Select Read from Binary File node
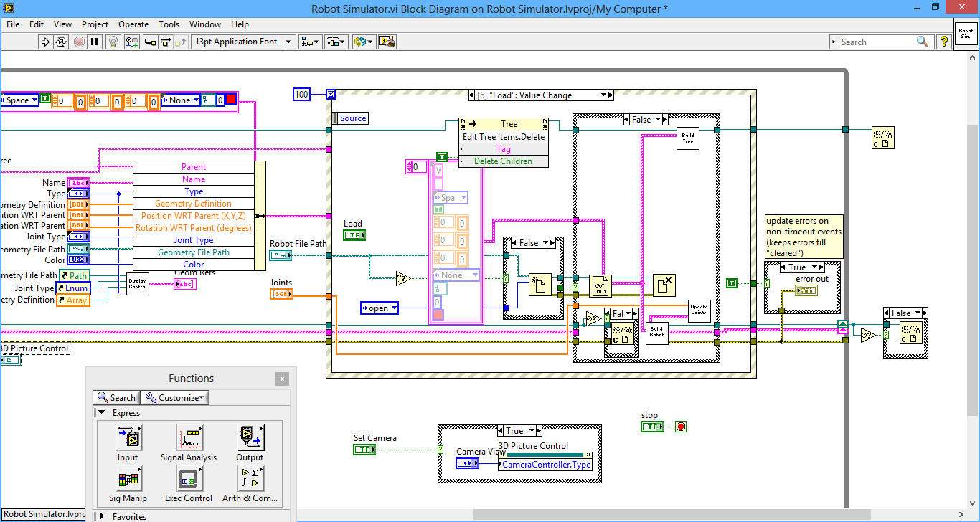Screen dimensions: 980x522 point(600,285)
